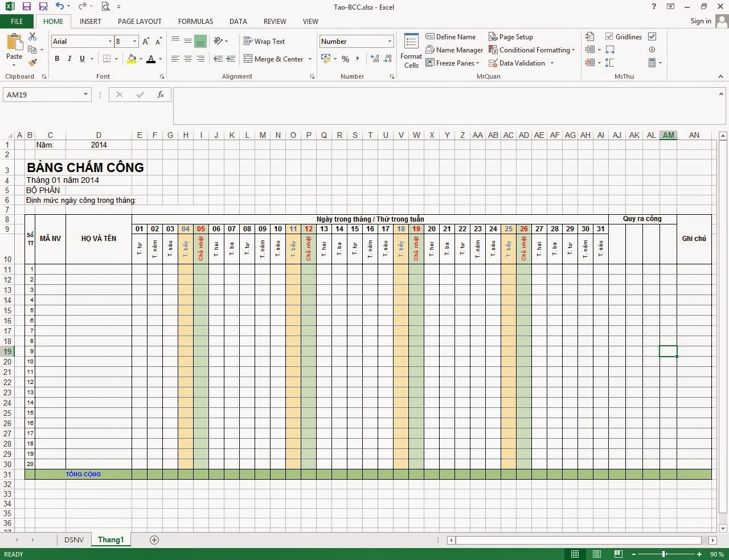Open the Number format combo box
Image resolution: width=729 pixels, height=560 pixels.
coord(357,42)
